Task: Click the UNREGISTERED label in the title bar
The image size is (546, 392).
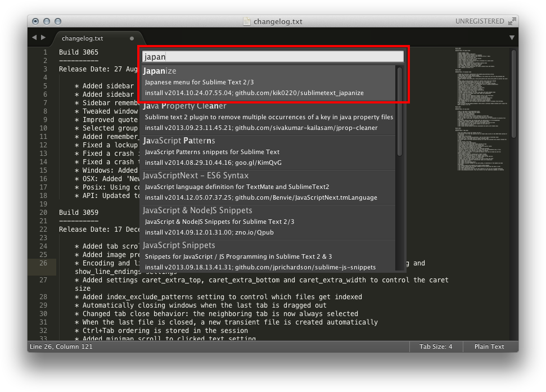Action: 481,21
